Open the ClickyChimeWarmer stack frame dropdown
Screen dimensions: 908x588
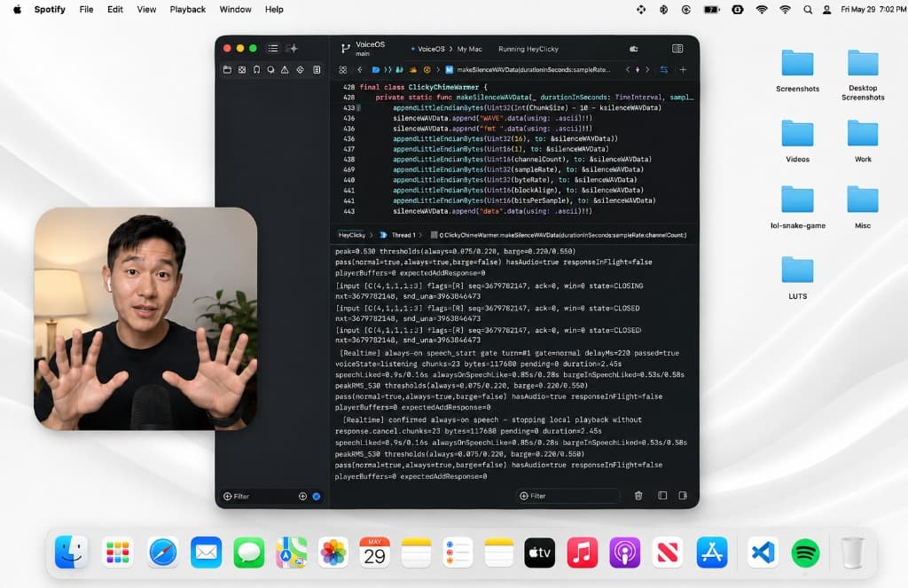[x=559, y=235]
